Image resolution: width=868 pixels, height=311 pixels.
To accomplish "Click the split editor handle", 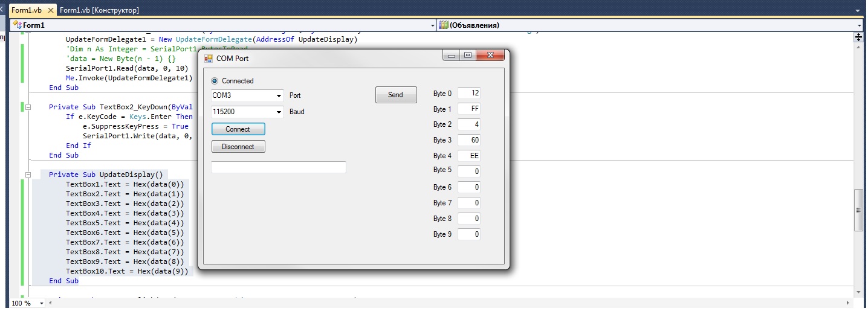I will coord(858,37).
